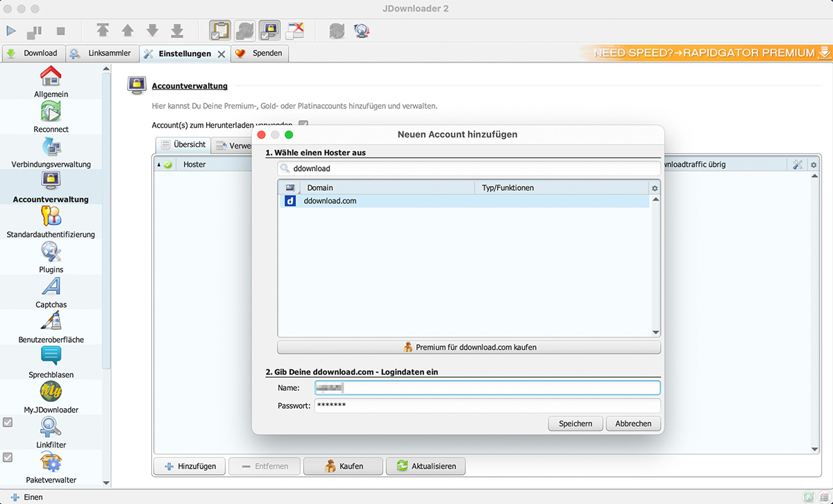Viewport: 833px width, 504px height.
Task: Click the move up arrow icon
Action: coord(128,31)
